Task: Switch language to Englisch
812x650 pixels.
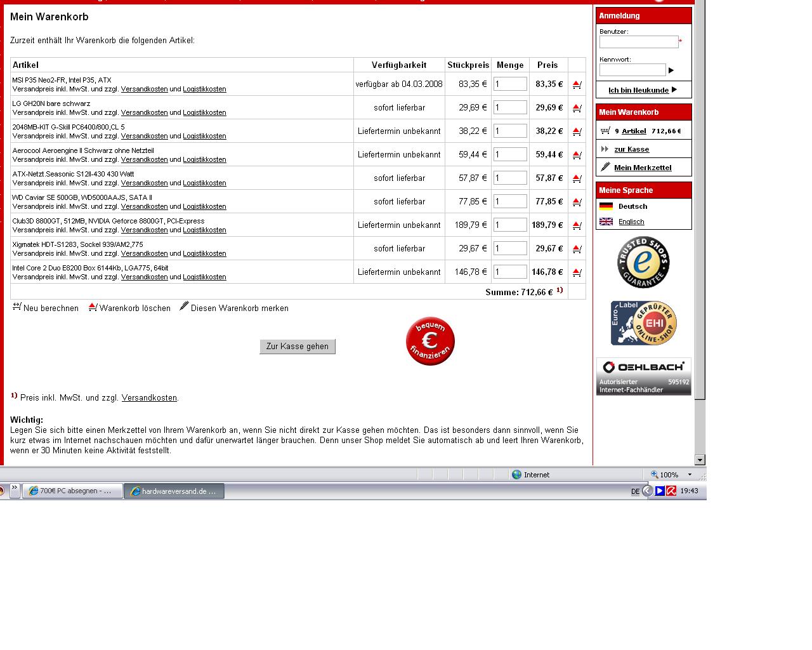Action: pos(631,222)
